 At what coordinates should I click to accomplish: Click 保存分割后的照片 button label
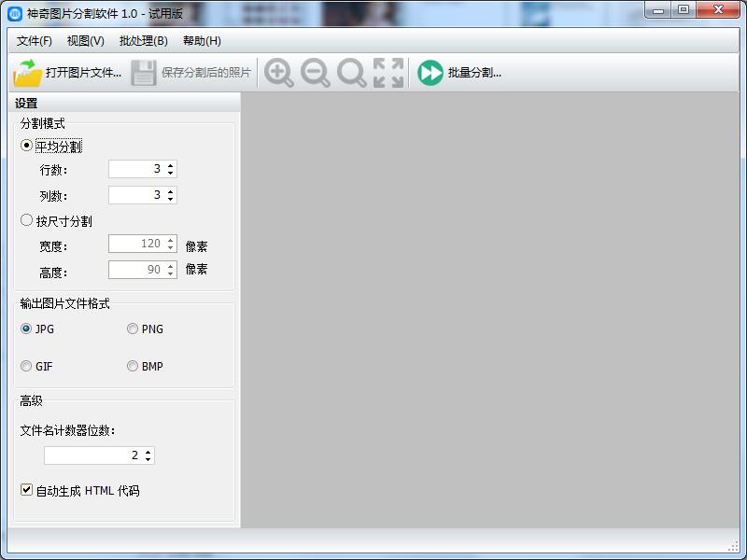206,73
